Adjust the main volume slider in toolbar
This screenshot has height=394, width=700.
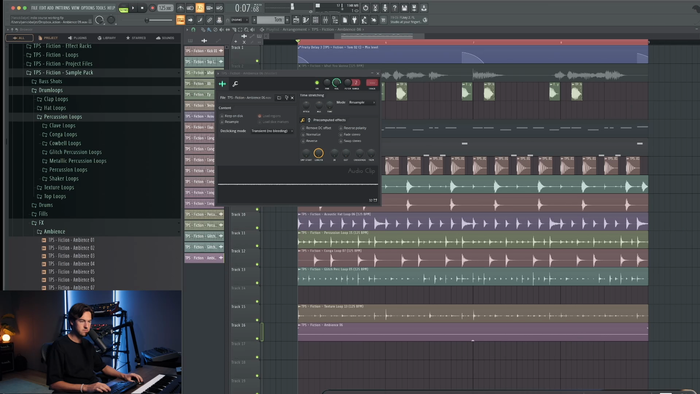(159, 20)
